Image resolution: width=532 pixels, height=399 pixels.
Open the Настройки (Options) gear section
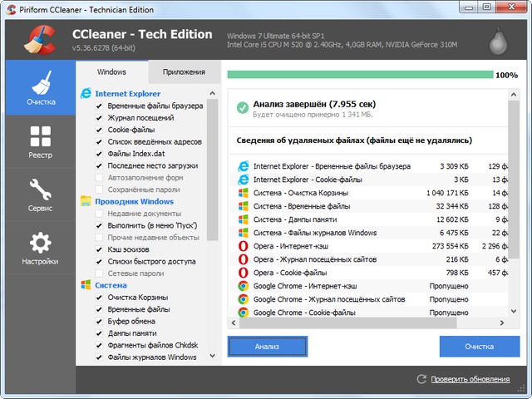pos(40,249)
